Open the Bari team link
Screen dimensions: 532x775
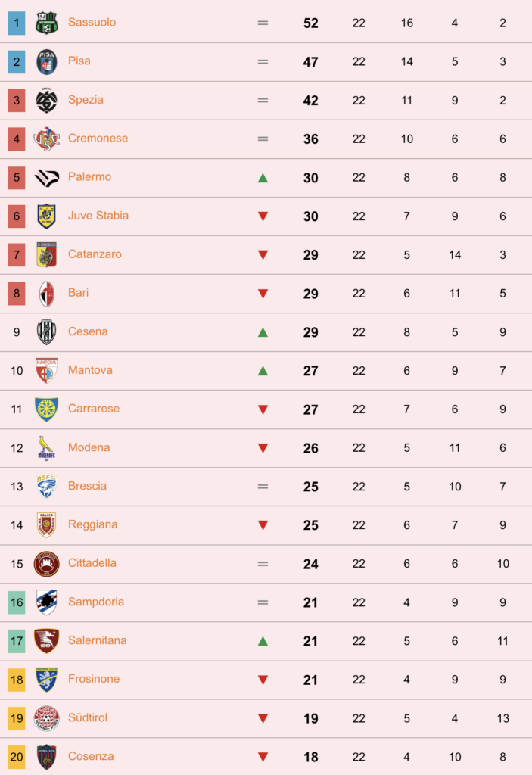pos(78,293)
